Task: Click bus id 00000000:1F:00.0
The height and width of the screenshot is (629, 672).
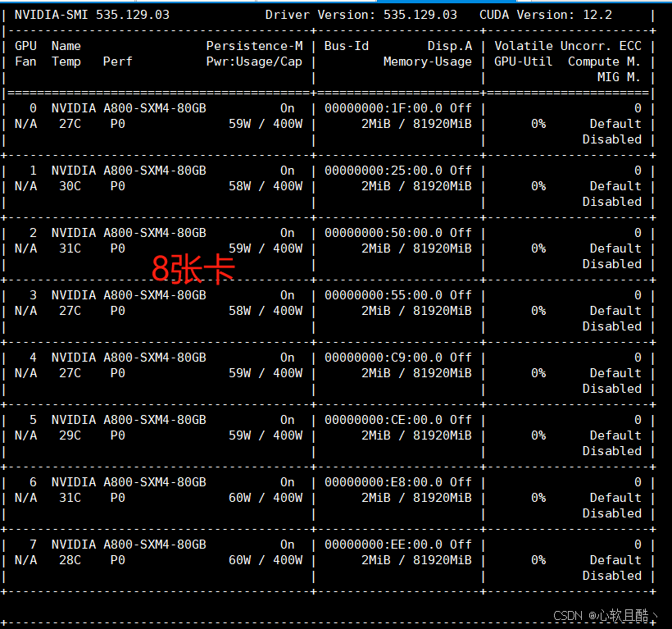Action: (384, 108)
